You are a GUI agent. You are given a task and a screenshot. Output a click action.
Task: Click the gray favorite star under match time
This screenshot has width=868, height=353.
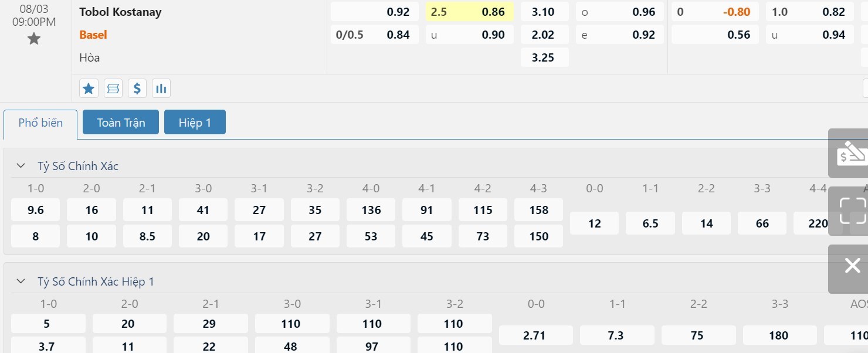(x=34, y=39)
